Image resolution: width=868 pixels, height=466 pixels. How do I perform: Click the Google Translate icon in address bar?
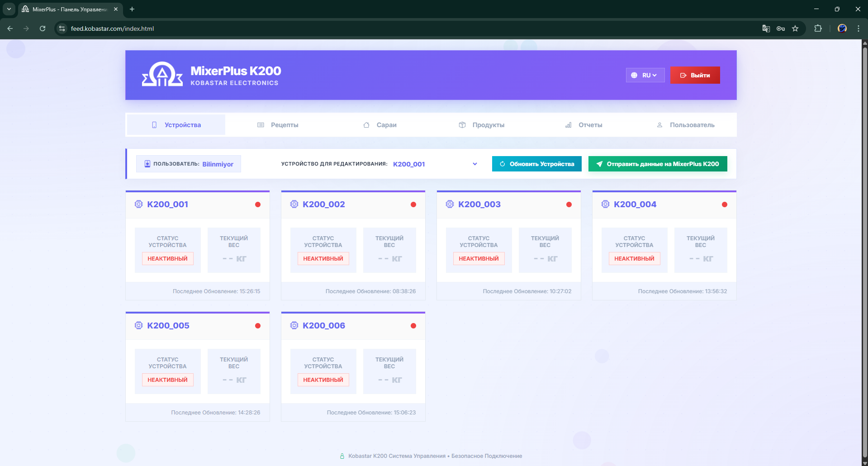pos(766,29)
